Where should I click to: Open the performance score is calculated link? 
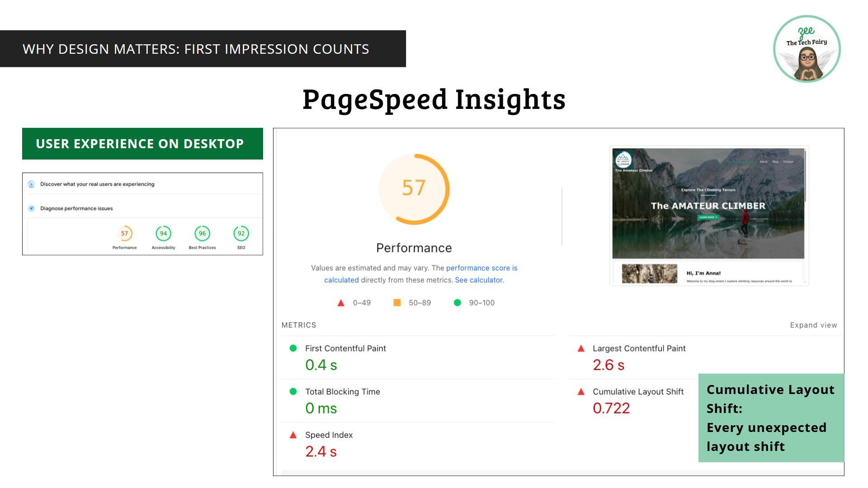point(481,268)
